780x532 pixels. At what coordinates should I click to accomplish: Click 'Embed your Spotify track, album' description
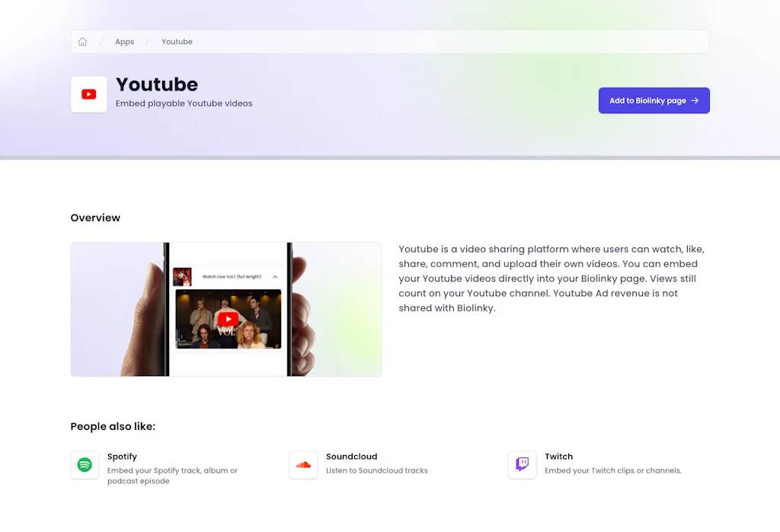coord(172,476)
